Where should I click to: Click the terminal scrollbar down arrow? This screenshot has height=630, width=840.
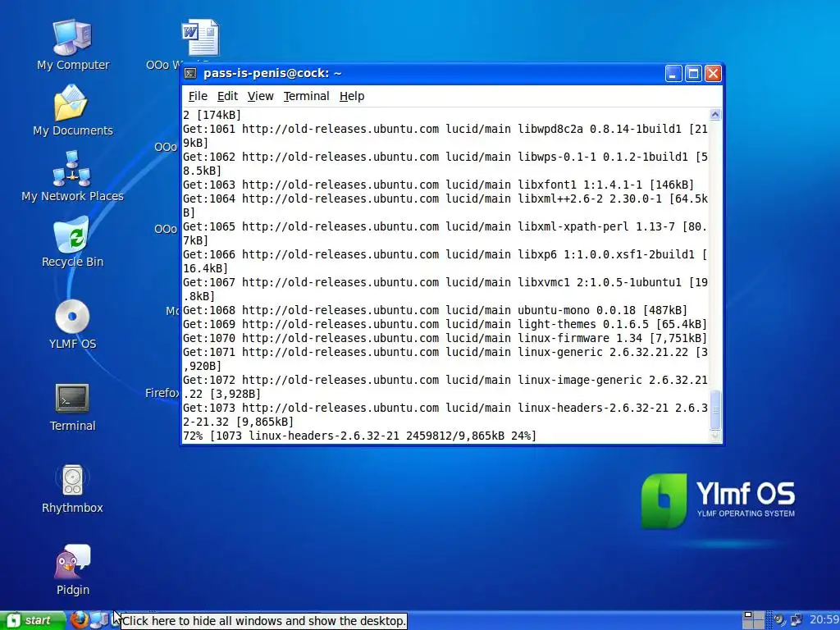[x=715, y=436]
